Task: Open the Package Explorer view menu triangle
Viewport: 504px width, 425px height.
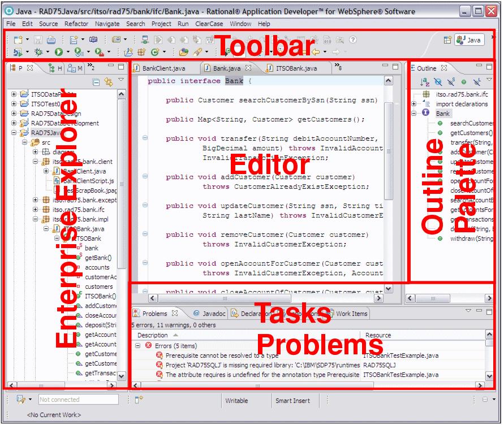Action: pyautogui.click(x=121, y=79)
